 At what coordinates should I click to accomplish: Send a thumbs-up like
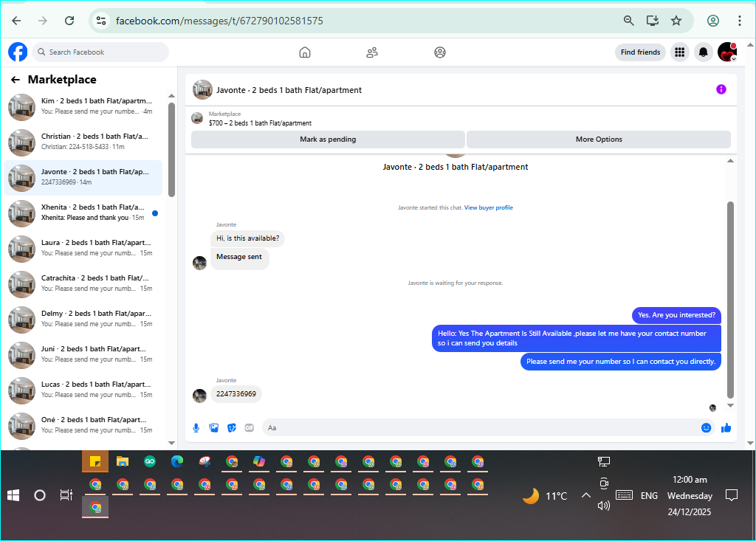tap(726, 427)
